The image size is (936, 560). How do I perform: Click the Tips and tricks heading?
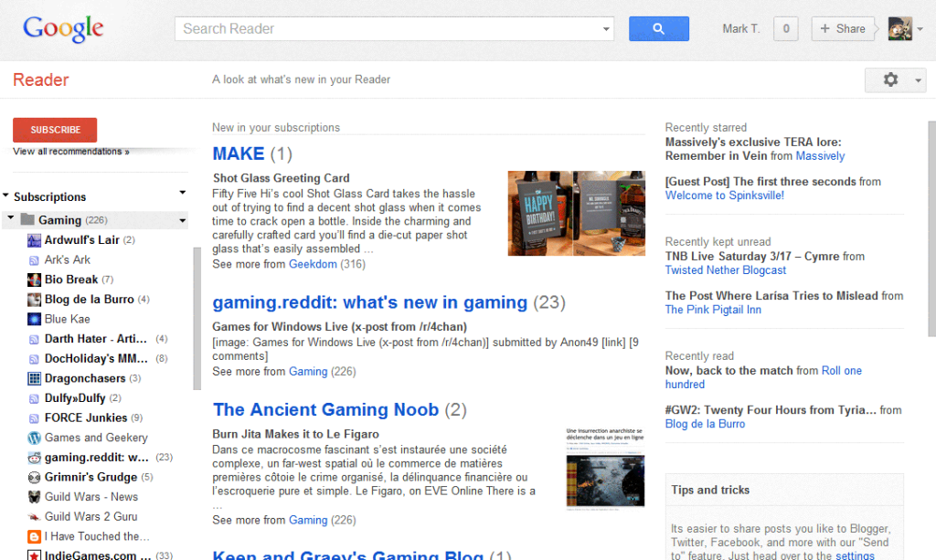click(709, 490)
